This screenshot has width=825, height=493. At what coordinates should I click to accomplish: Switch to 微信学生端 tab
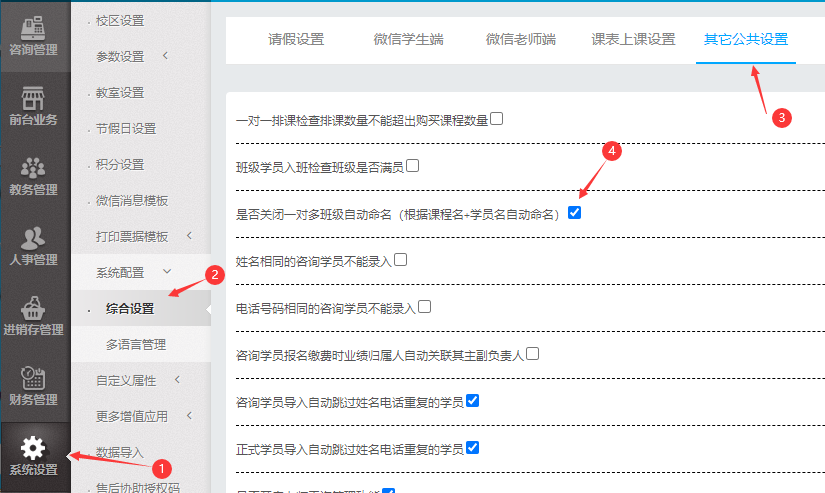pos(409,39)
